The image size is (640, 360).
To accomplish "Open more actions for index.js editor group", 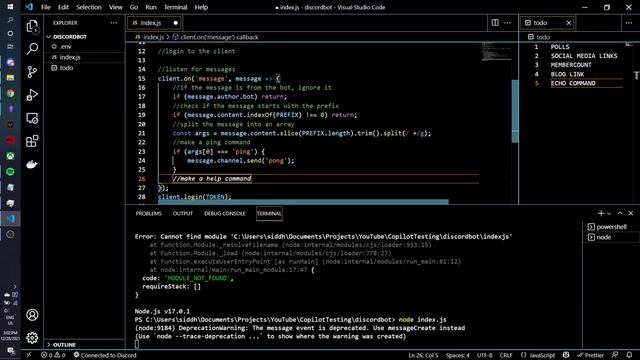I will click(x=507, y=23).
